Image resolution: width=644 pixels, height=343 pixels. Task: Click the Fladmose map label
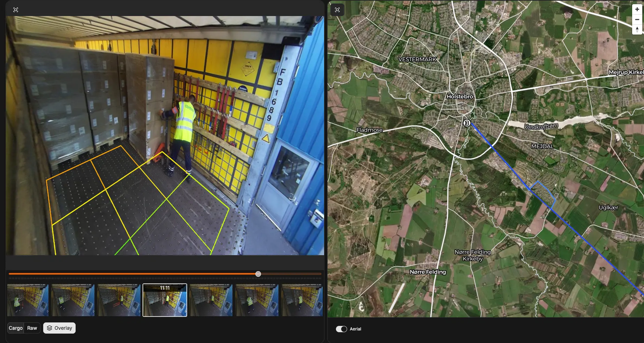click(369, 130)
